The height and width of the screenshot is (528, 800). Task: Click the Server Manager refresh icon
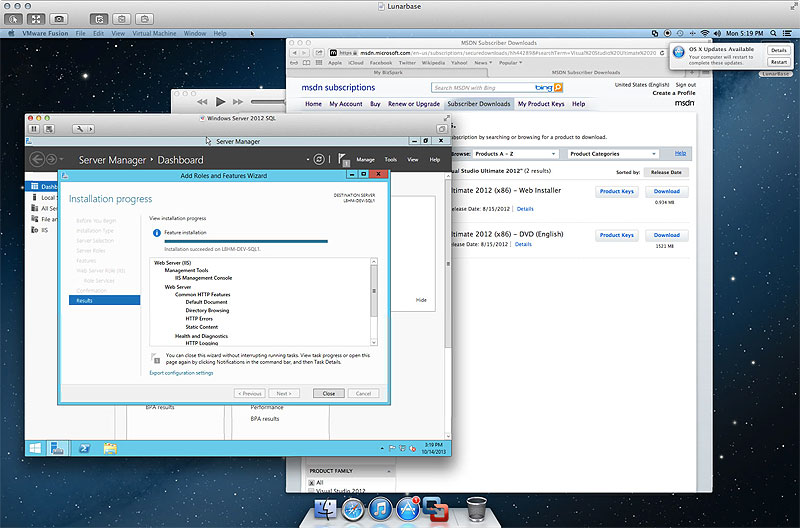pyautogui.click(x=319, y=159)
